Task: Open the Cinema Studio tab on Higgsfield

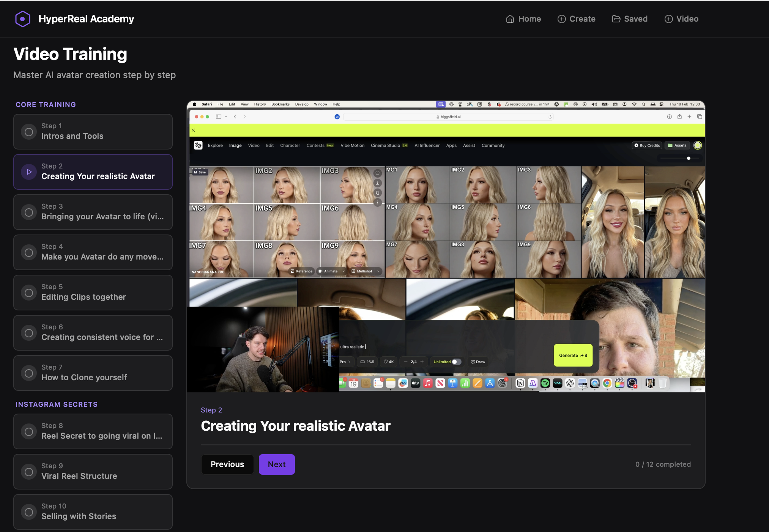Action: click(x=389, y=145)
